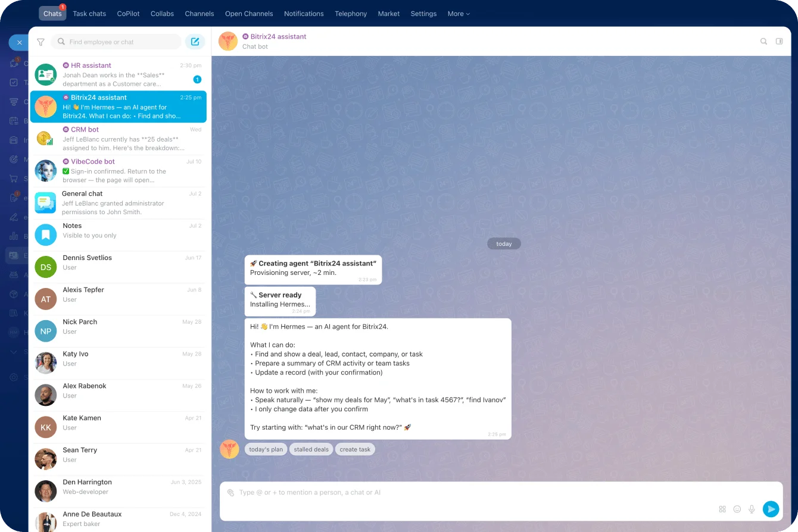Open the emoji picker smiley icon
The image size is (798, 532).
(x=737, y=509)
